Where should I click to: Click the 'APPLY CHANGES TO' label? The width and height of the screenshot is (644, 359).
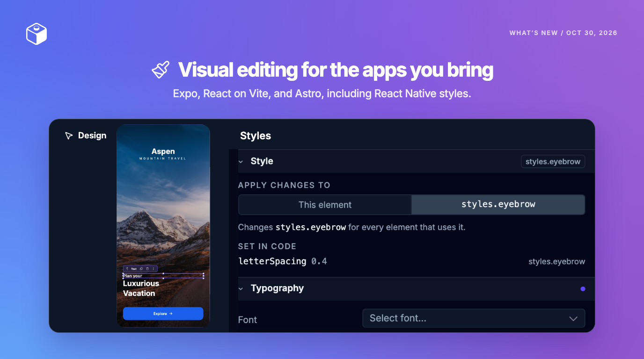coord(284,185)
